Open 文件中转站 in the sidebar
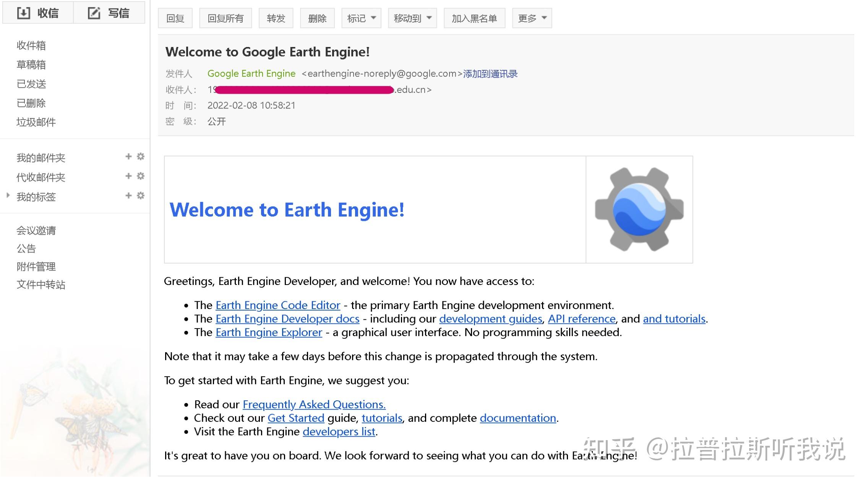 (41, 285)
